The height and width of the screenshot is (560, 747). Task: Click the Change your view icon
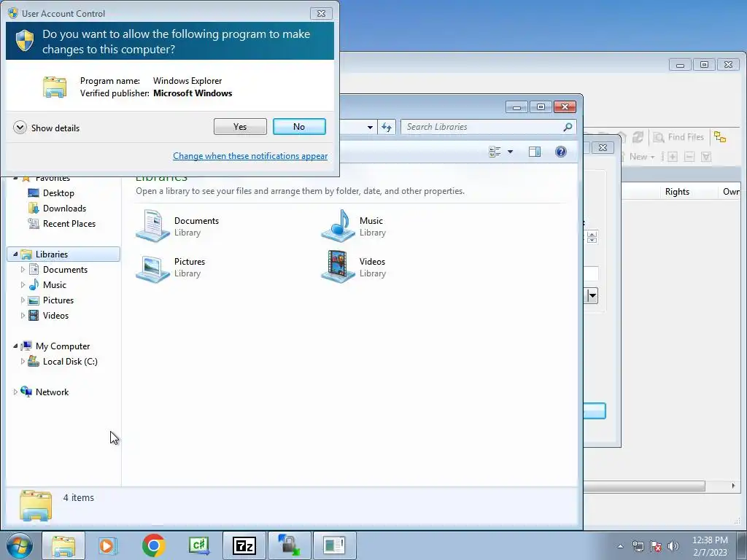(495, 152)
